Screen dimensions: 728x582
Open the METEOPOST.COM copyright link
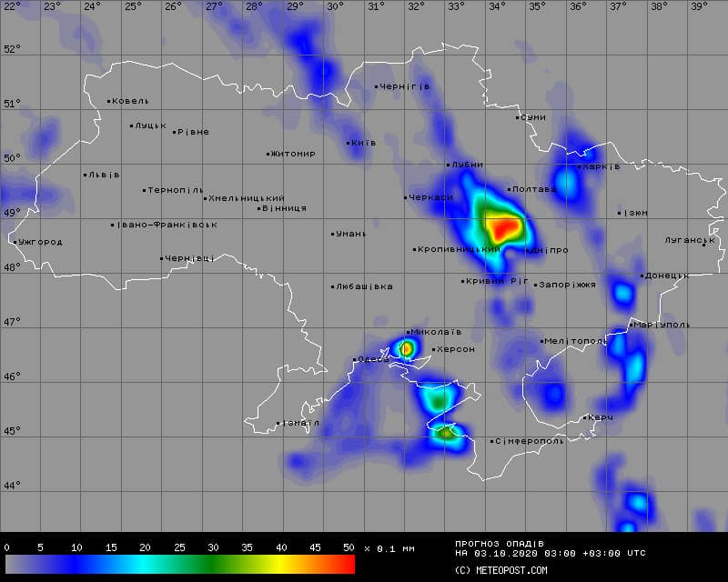tap(500, 570)
